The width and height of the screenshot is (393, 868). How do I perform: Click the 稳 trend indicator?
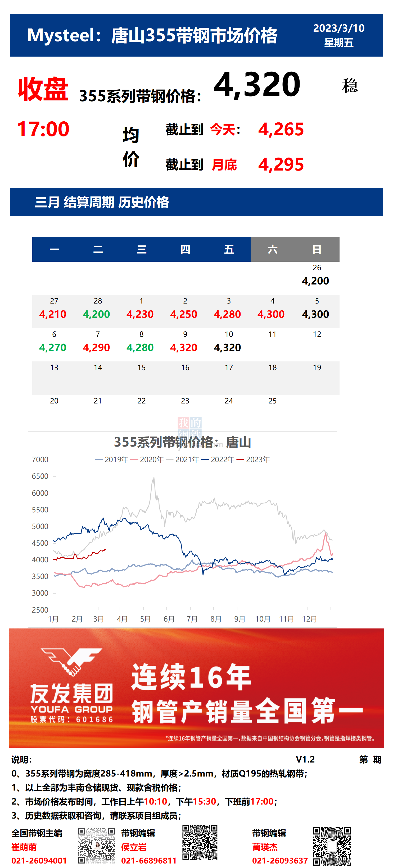tap(350, 86)
